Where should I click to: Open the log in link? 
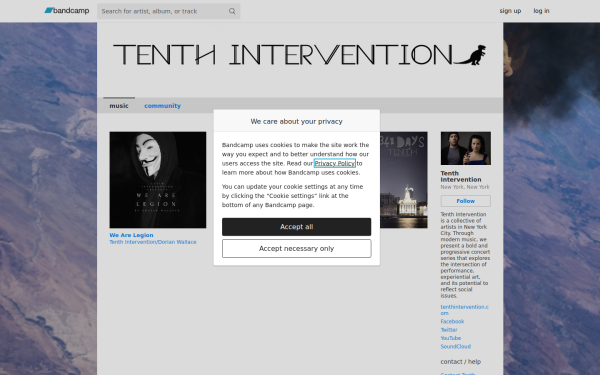pyautogui.click(x=541, y=11)
